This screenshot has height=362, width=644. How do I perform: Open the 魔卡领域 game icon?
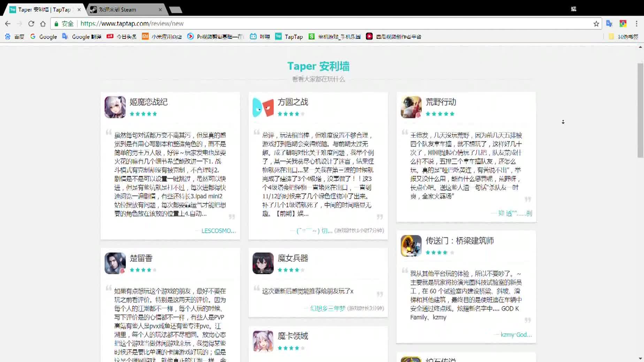[x=263, y=341]
